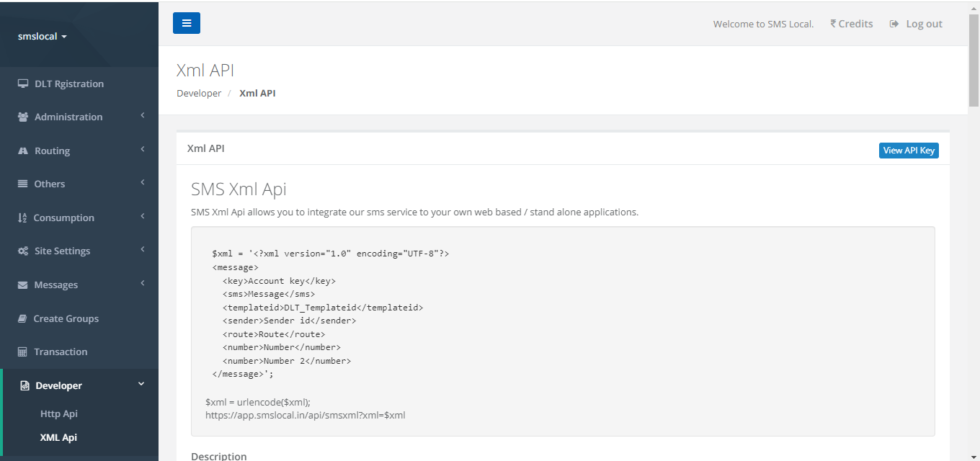This screenshot has width=980, height=461.
Task: Open Consumption via its sort icon
Action: coord(22,217)
